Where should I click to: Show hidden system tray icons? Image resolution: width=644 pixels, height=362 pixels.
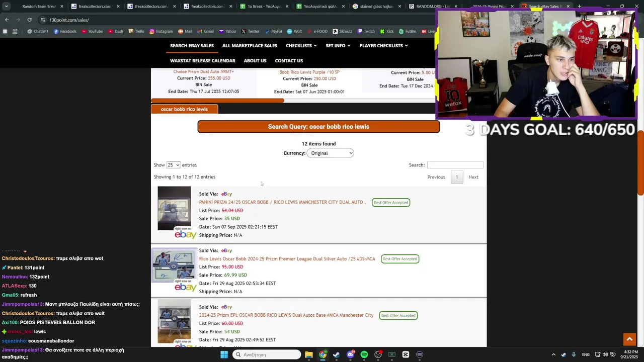click(x=553, y=354)
